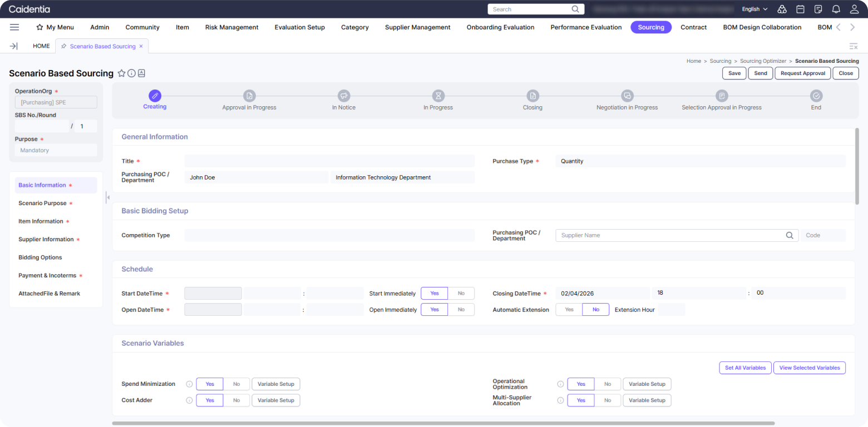Screen dimensions: 868x427
Task: Click the info icon beside page title
Action: coord(131,73)
